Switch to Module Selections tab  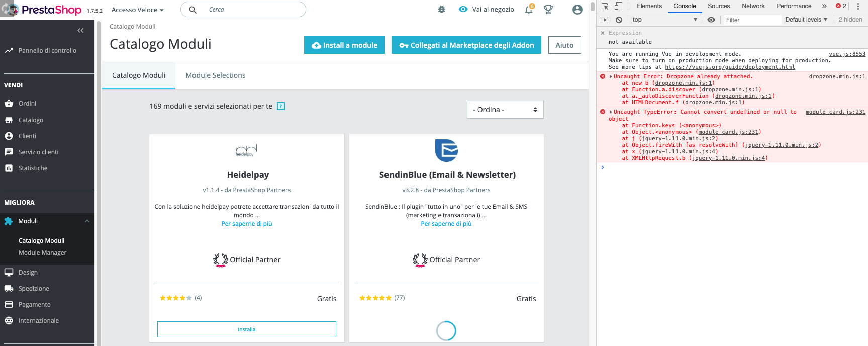[216, 75]
